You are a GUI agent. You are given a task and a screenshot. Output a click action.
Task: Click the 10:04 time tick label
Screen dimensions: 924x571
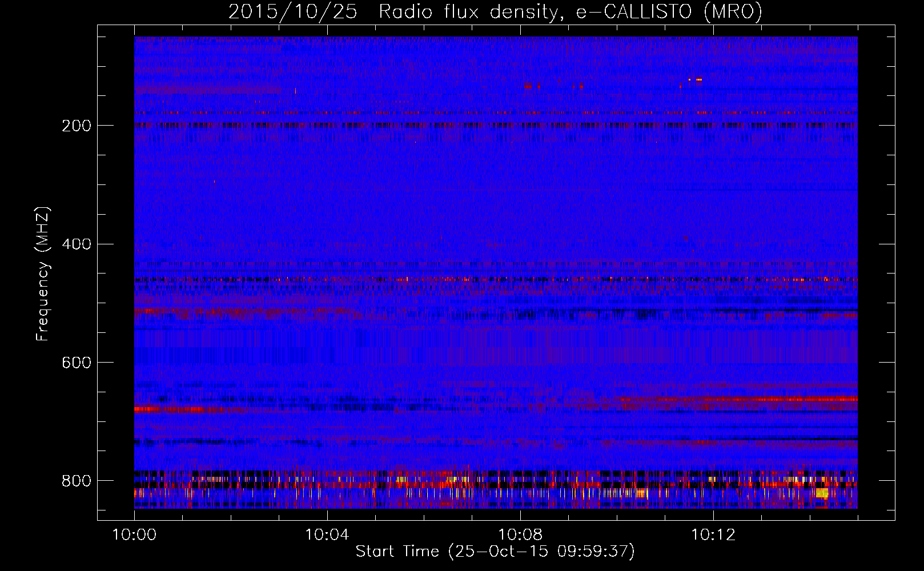tap(327, 535)
